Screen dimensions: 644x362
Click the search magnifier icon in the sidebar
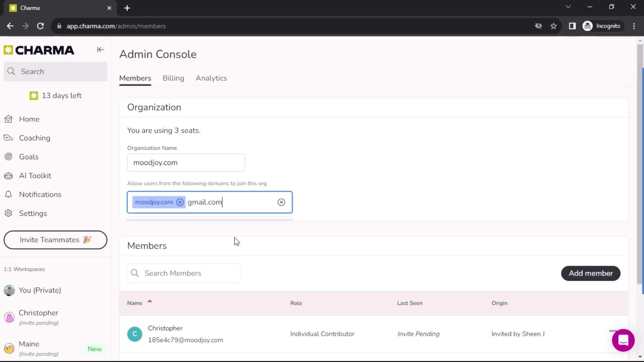(11, 71)
